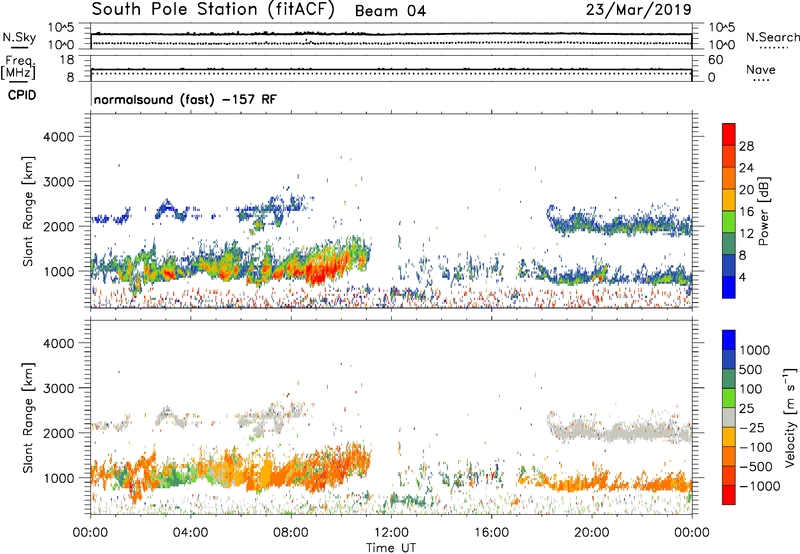Click the South Pole Station (fitACF) title
Screen dimensions: 800x554
click(x=213, y=10)
